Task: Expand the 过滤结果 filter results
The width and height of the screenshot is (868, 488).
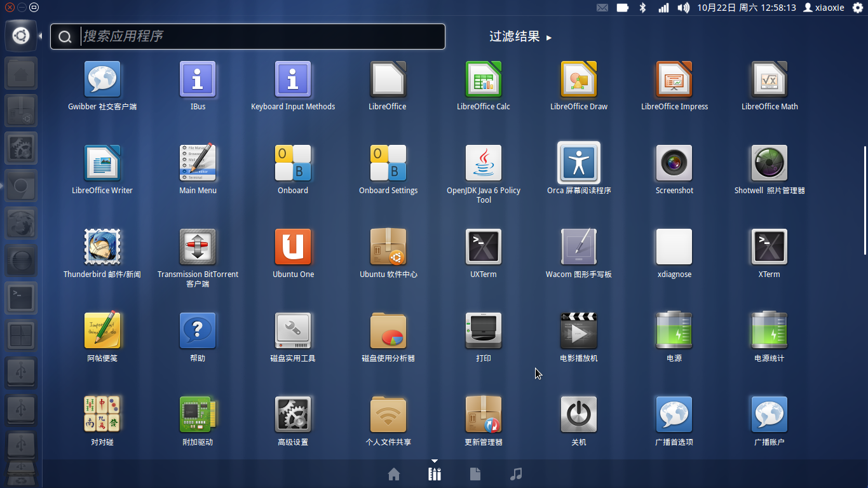Action: [x=520, y=37]
